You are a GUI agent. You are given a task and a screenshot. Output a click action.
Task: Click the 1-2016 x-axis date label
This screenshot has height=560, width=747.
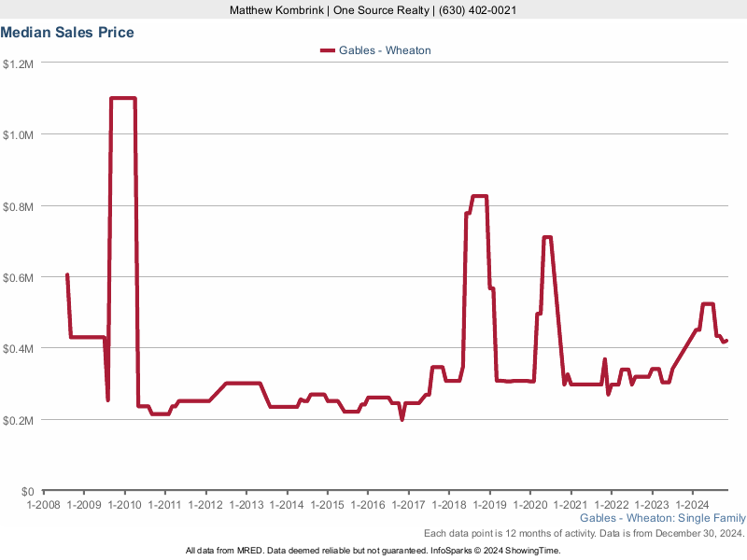point(368,505)
